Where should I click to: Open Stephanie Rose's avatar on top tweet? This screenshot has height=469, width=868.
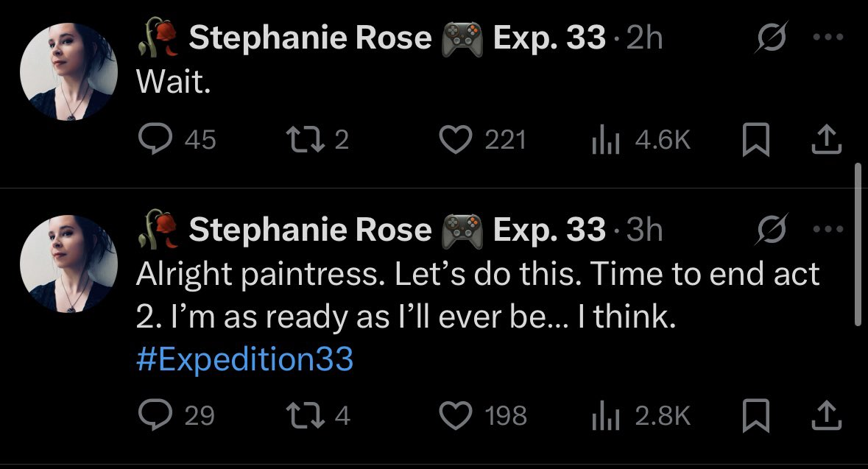68,71
